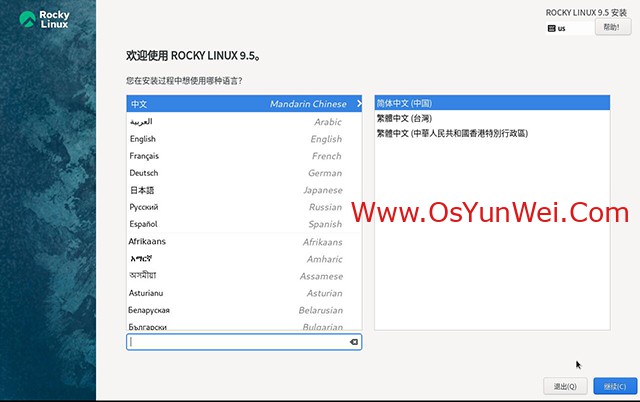The width and height of the screenshot is (640, 402).
Task: Select the Български Bulgarian row
Action: click(244, 325)
